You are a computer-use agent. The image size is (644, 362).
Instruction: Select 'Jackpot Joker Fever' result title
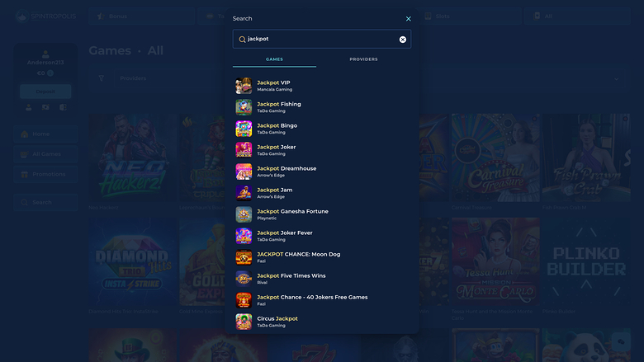click(285, 233)
